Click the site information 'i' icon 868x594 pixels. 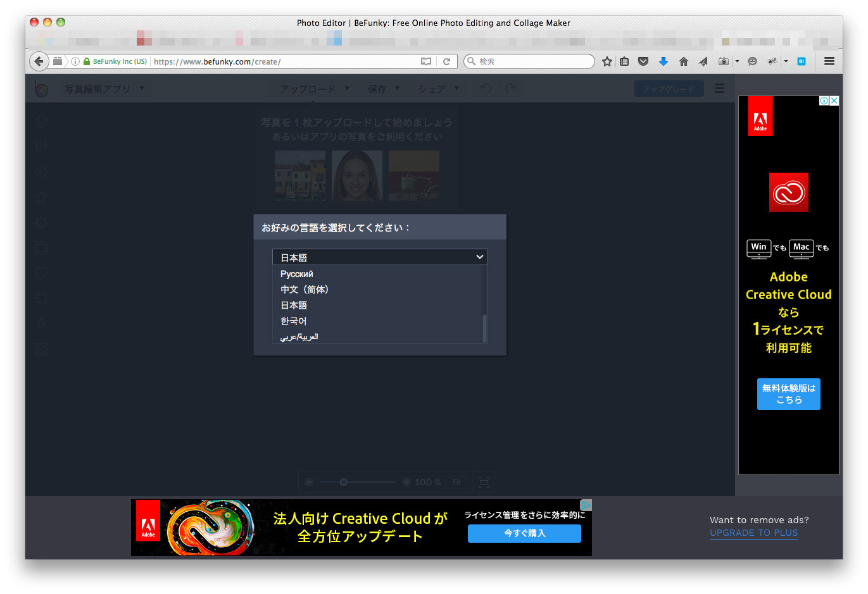click(75, 61)
